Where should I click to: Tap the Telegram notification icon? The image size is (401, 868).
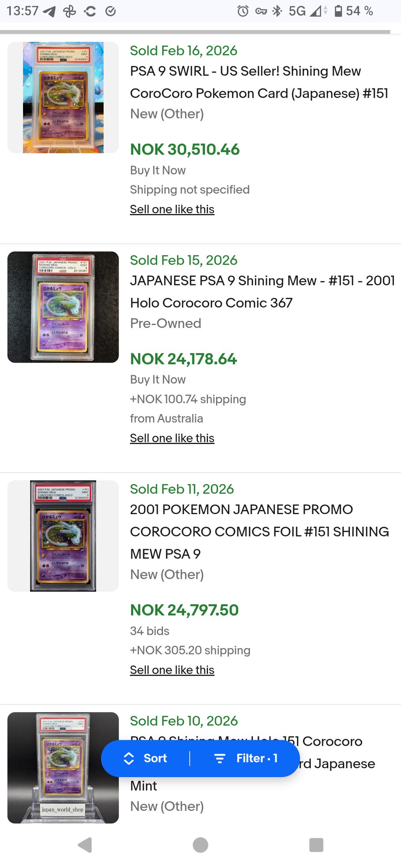point(49,11)
